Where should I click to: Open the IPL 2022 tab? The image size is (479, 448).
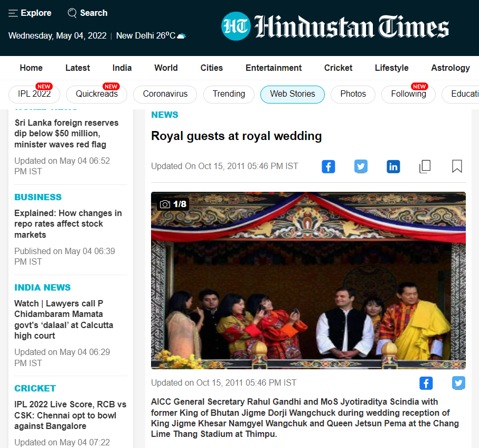click(34, 94)
